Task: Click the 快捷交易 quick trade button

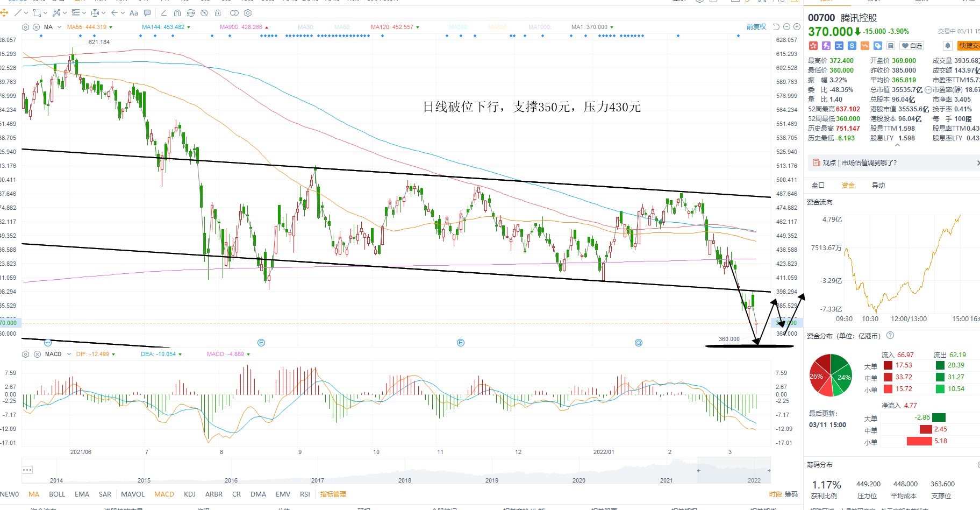Action: coord(968,46)
